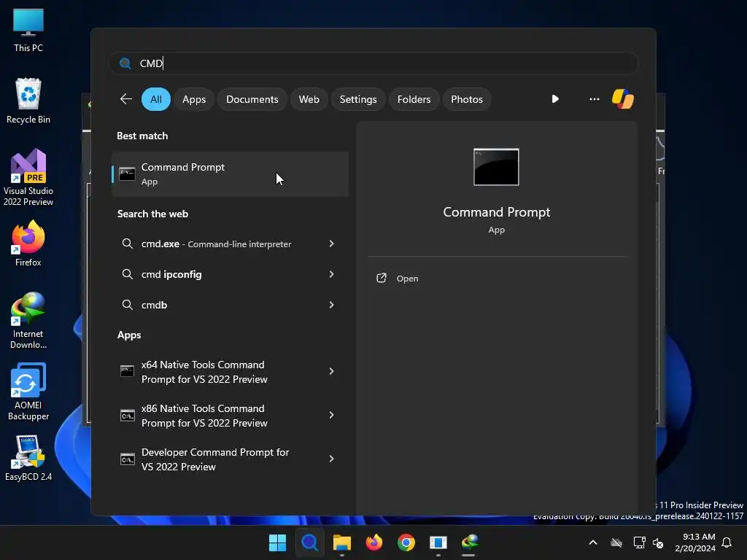Open Internet Download Manager desktop shortcut
This screenshot has height=560, width=747.
click(x=28, y=321)
